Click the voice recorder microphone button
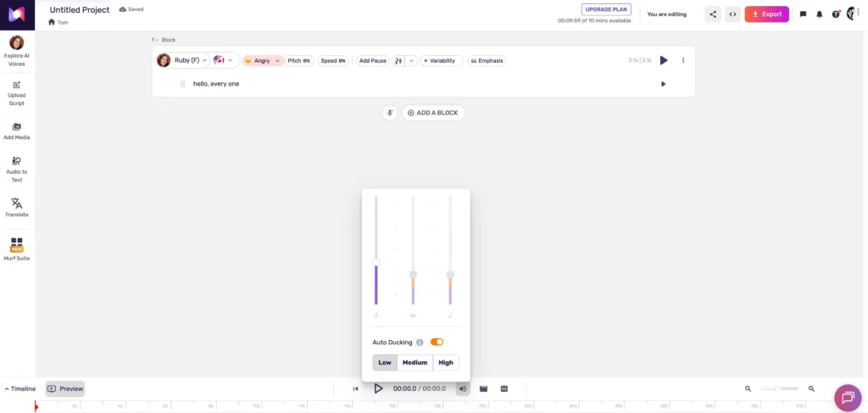 pyautogui.click(x=390, y=113)
